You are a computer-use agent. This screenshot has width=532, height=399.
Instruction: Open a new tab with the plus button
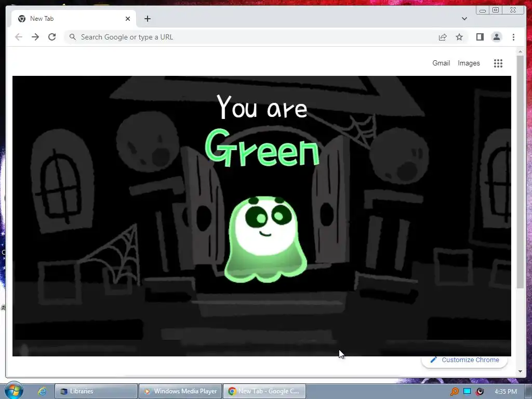pyautogui.click(x=147, y=19)
